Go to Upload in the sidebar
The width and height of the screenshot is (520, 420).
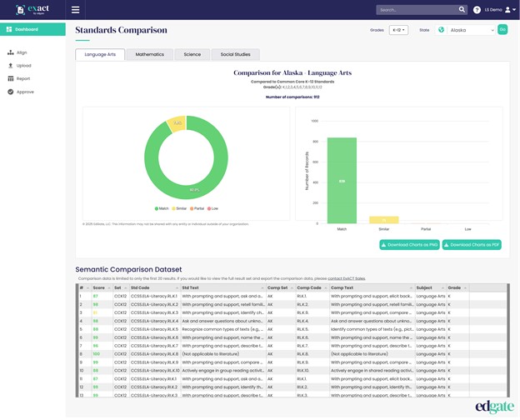click(23, 66)
